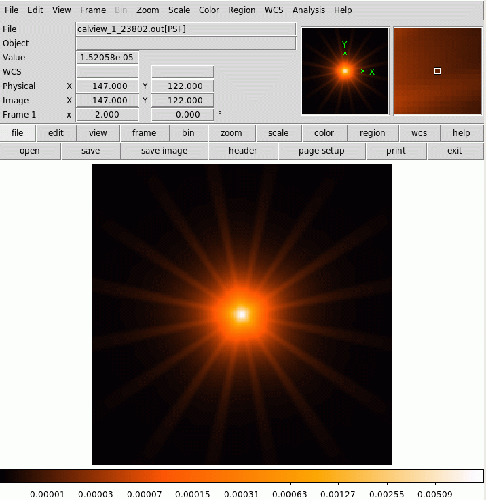The height and width of the screenshot is (500, 486).
Task: Open the Zoom menu
Action: click(147, 10)
